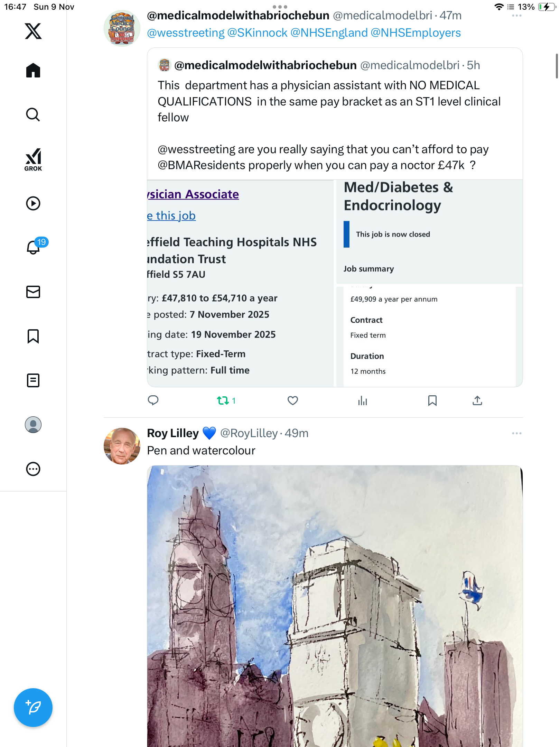
Task: Open the video play icon in sidebar
Action: [x=33, y=203]
